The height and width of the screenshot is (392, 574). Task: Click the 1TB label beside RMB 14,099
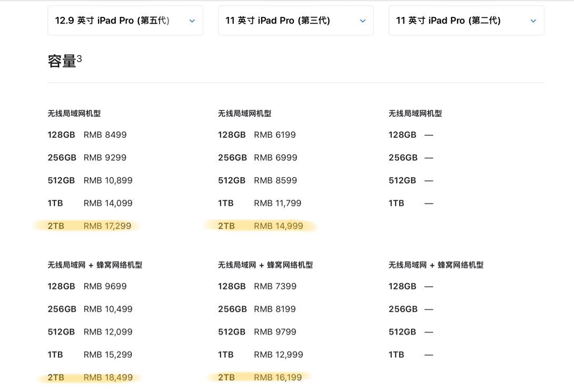[55, 203]
